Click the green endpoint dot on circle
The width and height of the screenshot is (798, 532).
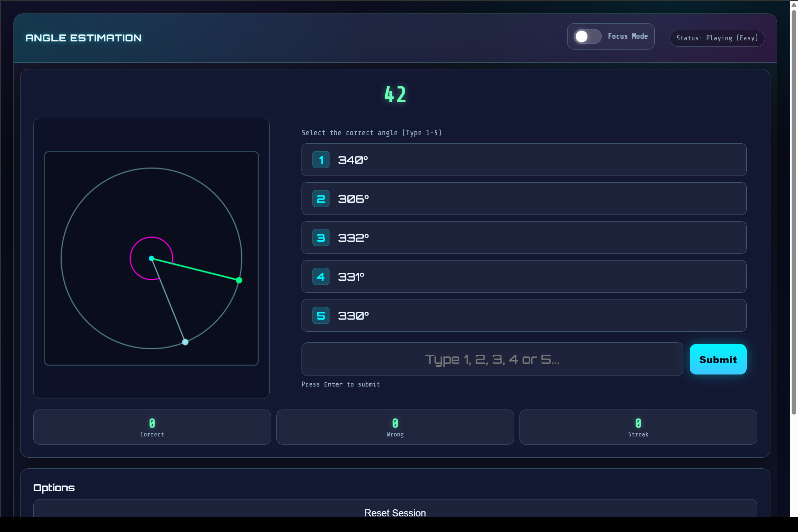[239, 280]
